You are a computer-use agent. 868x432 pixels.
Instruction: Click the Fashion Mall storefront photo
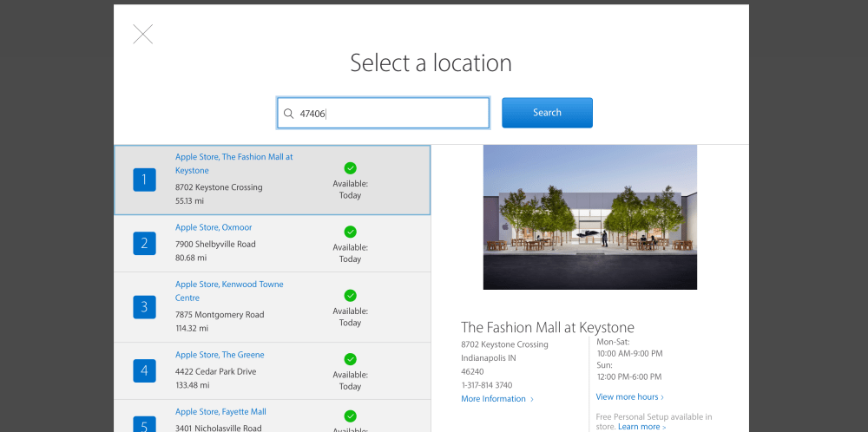[589, 217]
